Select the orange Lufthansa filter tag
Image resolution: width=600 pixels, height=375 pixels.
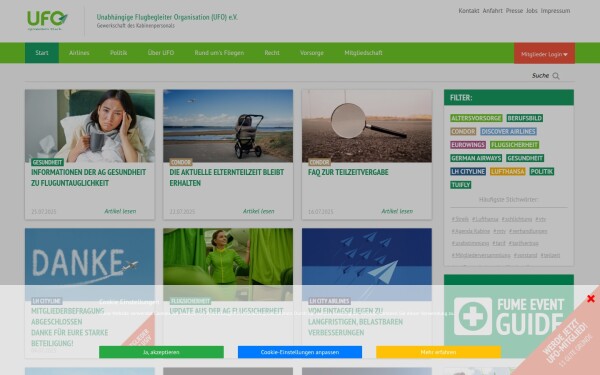(x=507, y=171)
